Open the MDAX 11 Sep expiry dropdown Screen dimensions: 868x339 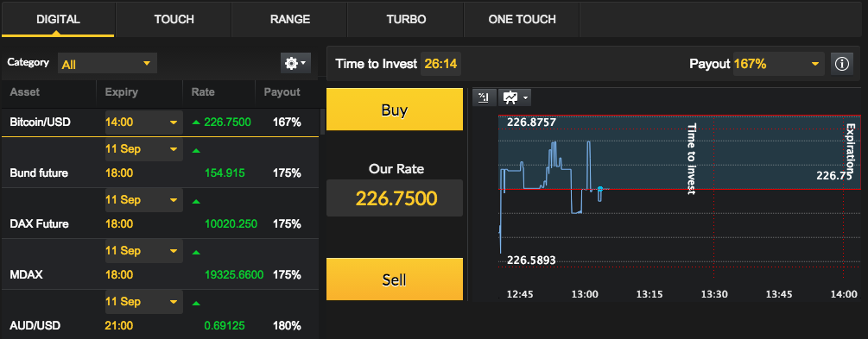(x=144, y=251)
